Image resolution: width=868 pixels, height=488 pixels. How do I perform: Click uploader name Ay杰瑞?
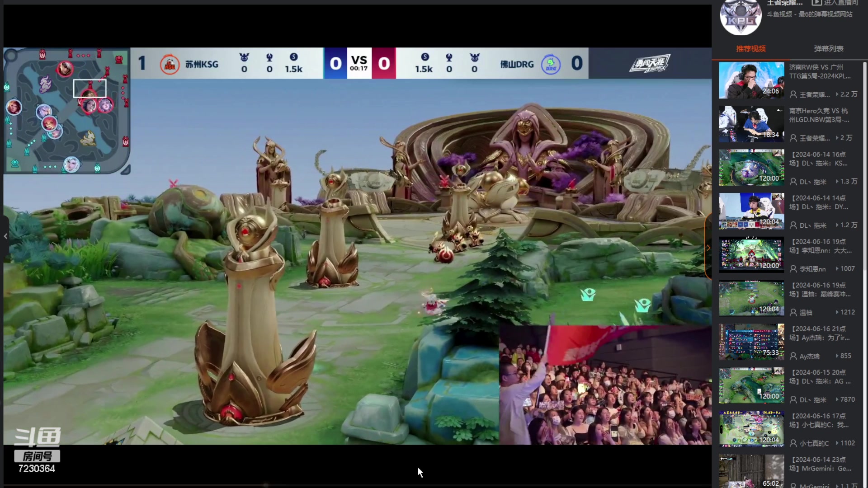[809, 356]
